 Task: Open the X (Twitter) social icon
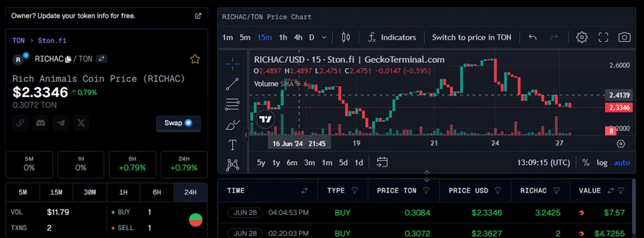click(x=81, y=123)
